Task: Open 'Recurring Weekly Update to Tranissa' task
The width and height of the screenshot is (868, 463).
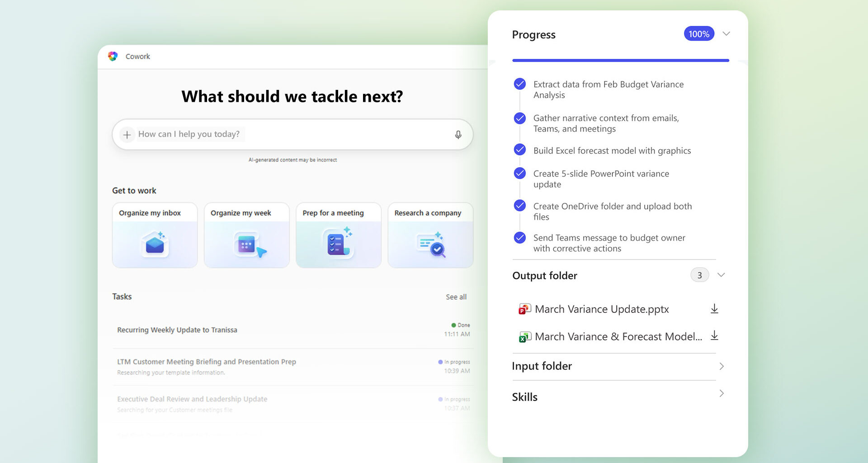Action: click(177, 330)
